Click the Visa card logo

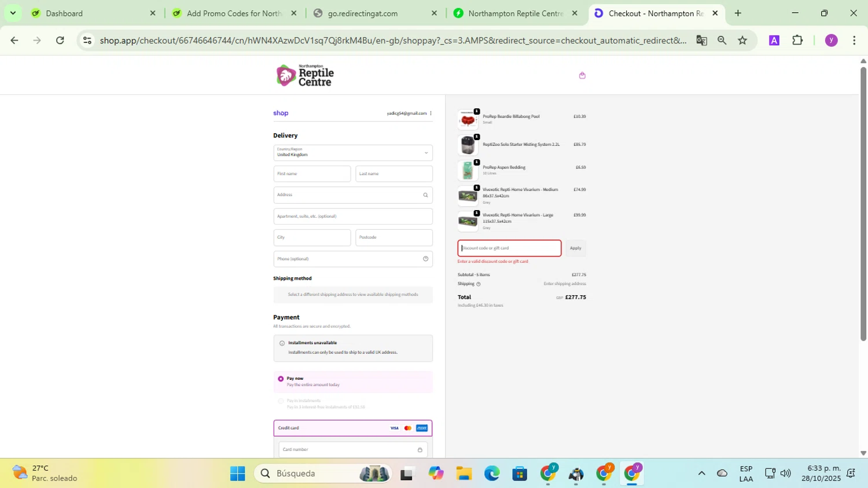pos(394,428)
